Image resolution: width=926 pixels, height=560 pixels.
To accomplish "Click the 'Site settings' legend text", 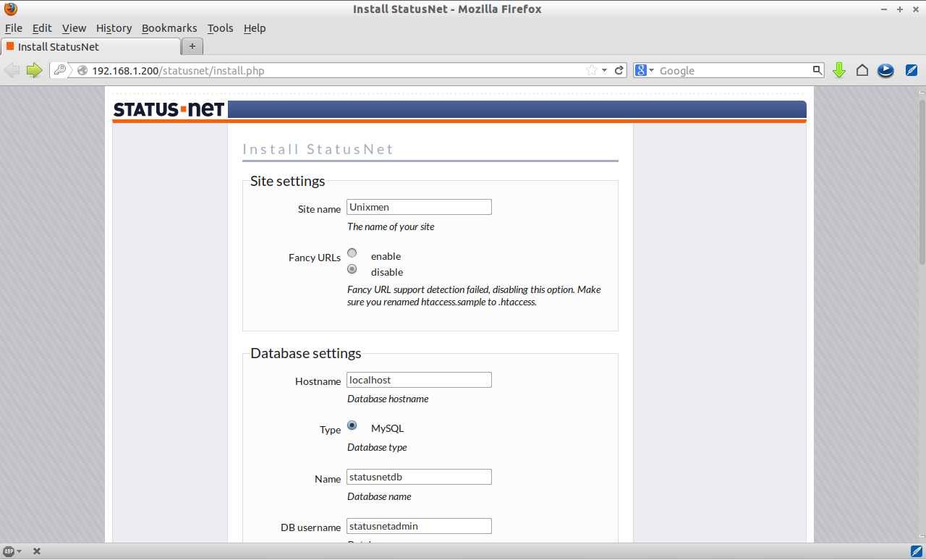I will (288, 181).
